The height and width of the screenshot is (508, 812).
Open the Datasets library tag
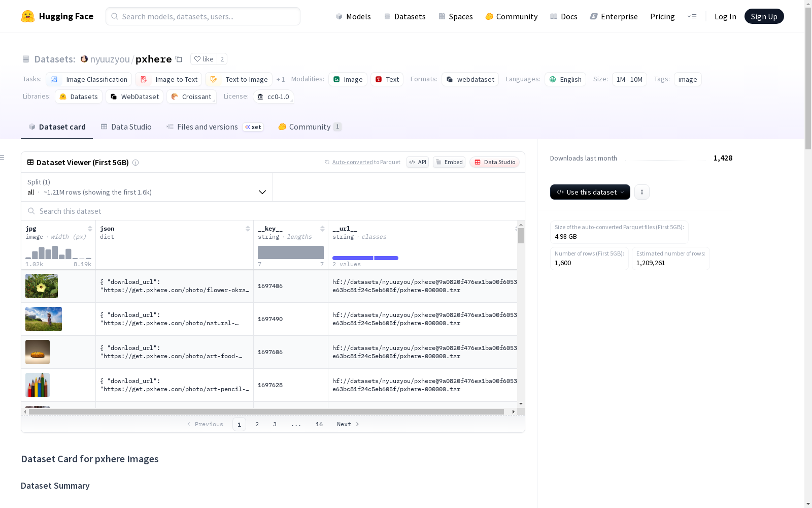pos(79,97)
